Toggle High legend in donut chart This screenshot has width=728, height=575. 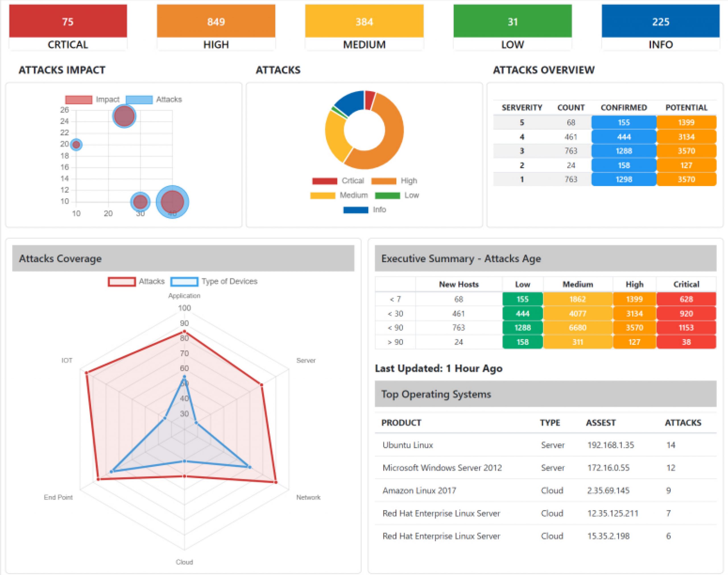(x=394, y=181)
